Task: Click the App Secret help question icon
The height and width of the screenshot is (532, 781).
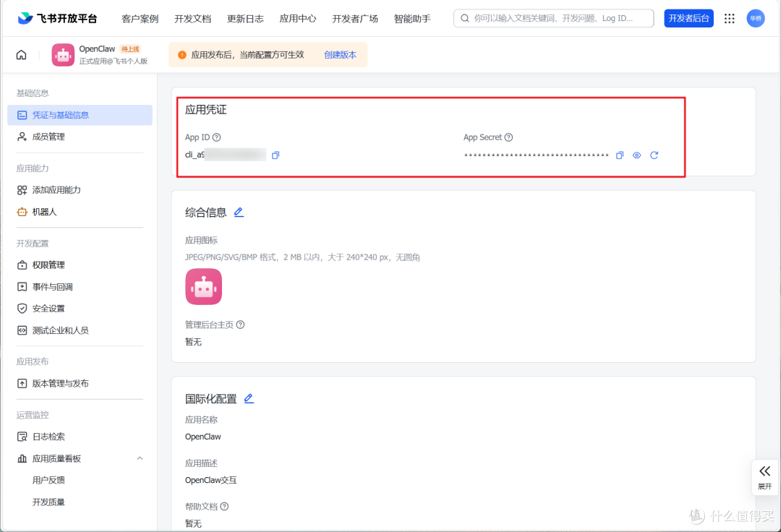Action: (508, 137)
